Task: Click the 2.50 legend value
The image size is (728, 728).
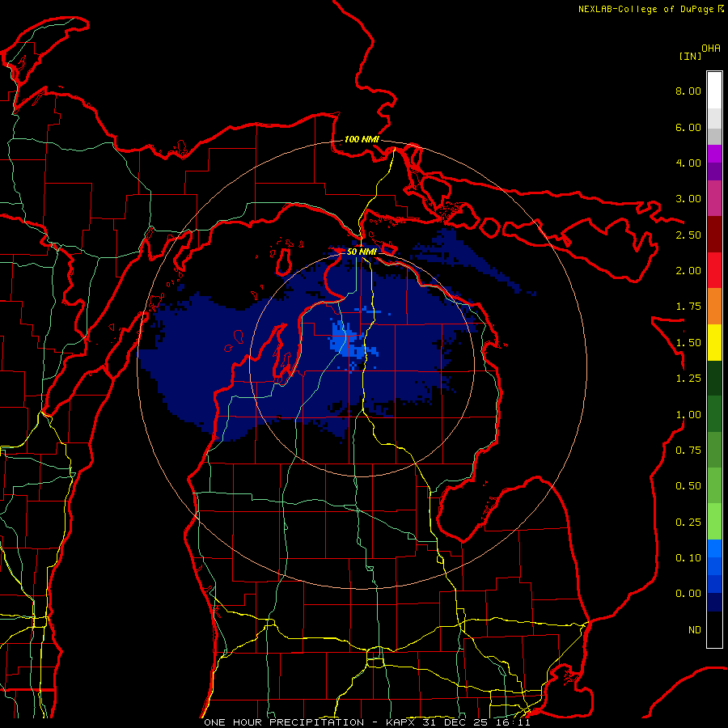Action: point(688,235)
